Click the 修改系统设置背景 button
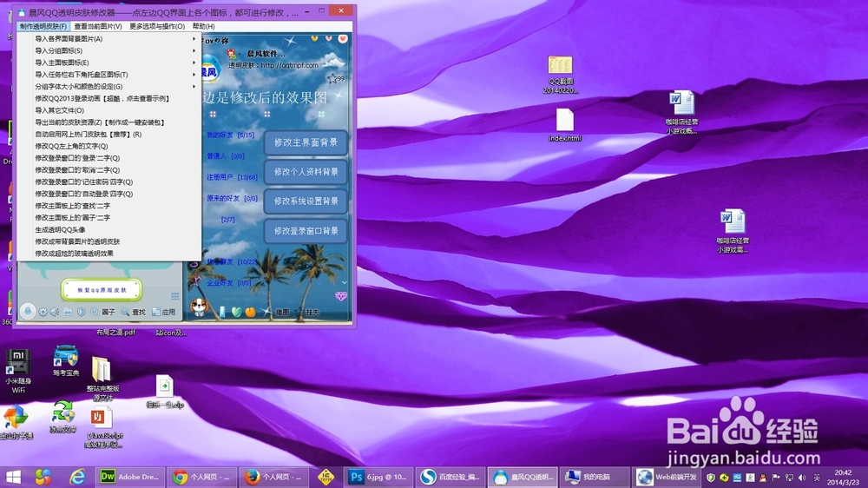 (306, 201)
